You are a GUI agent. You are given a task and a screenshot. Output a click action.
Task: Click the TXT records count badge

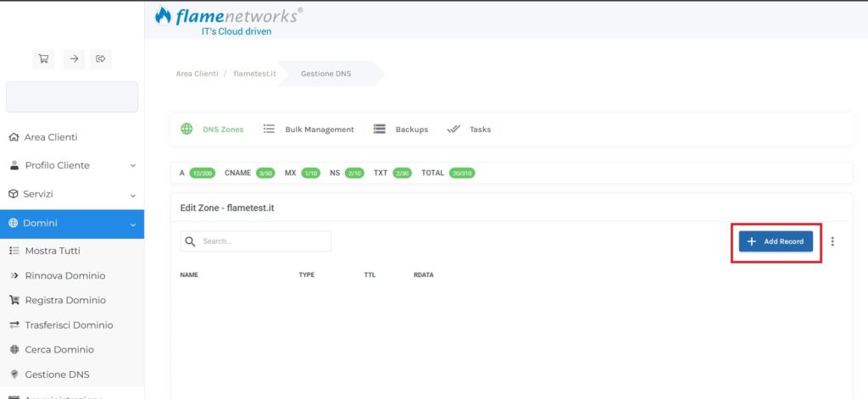(402, 173)
